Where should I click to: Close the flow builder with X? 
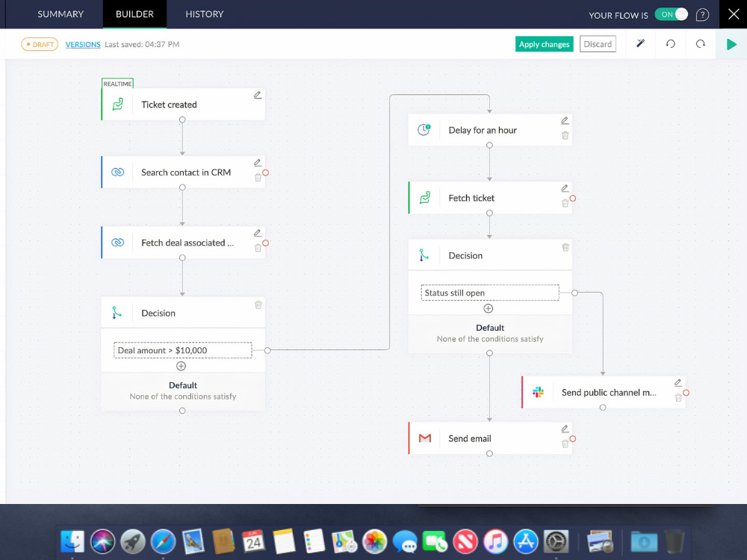click(x=734, y=14)
